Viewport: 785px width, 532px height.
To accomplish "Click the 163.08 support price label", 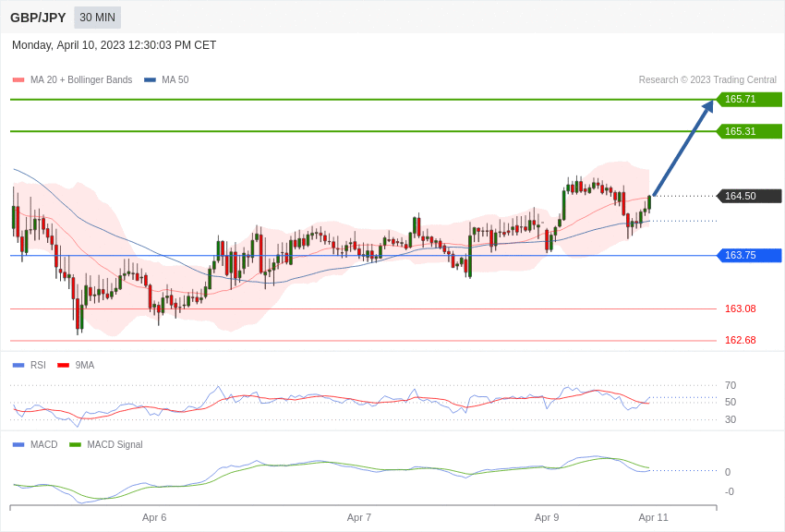I will [x=740, y=308].
